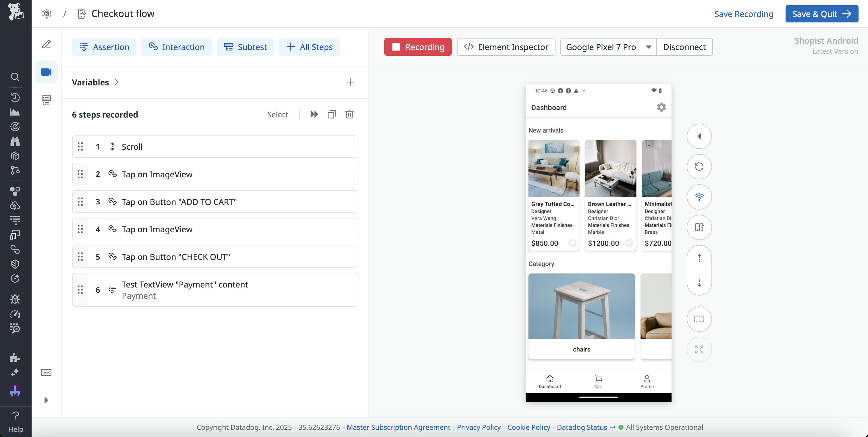868x437 pixels.
Task: Expand the collapsed left navigation arrow
Action: tap(46, 400)
